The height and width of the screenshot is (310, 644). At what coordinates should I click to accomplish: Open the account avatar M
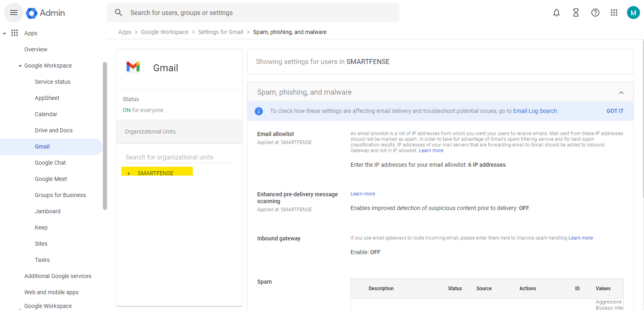point(633,13)
